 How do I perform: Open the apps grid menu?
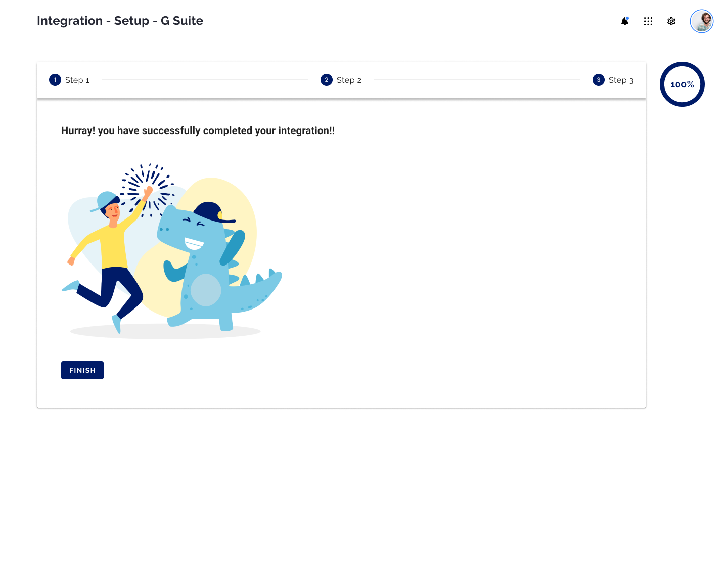coord(648,21)
